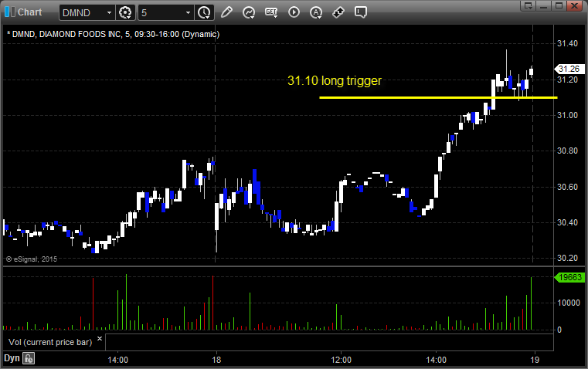This screenshot has width=588, height=369.
Task: Click the symbol link arrows icon
Action: pos(338,12)
